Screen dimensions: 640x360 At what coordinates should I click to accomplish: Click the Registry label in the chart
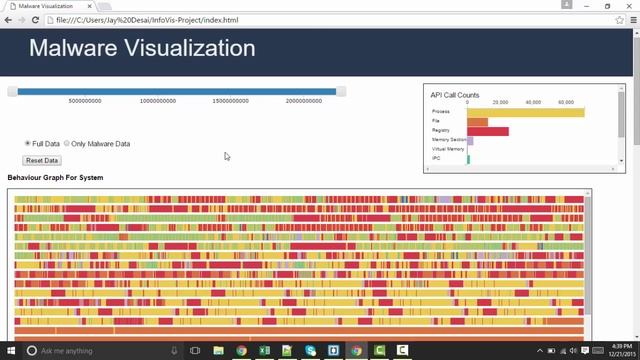coord(440,130)
